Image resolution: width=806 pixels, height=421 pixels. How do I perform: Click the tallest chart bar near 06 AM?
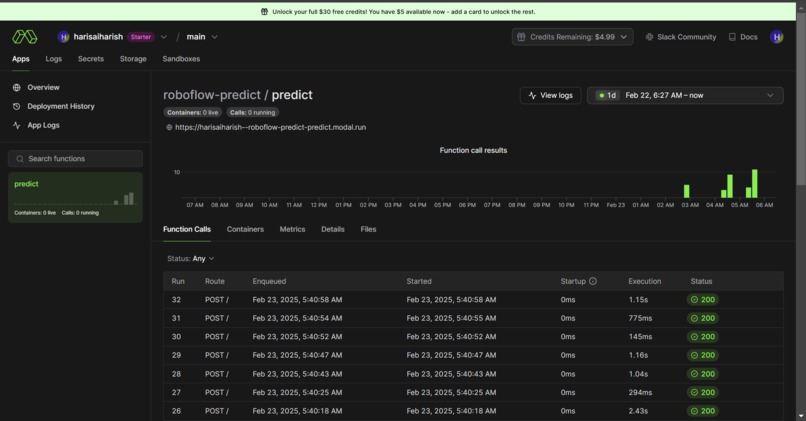click(755, 184)
